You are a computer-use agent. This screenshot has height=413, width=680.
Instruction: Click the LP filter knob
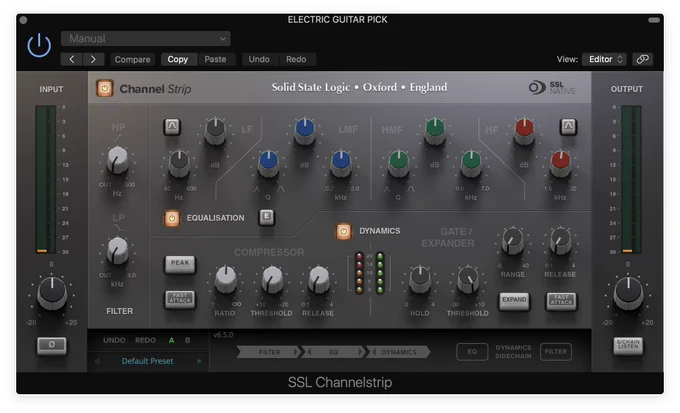118,250
